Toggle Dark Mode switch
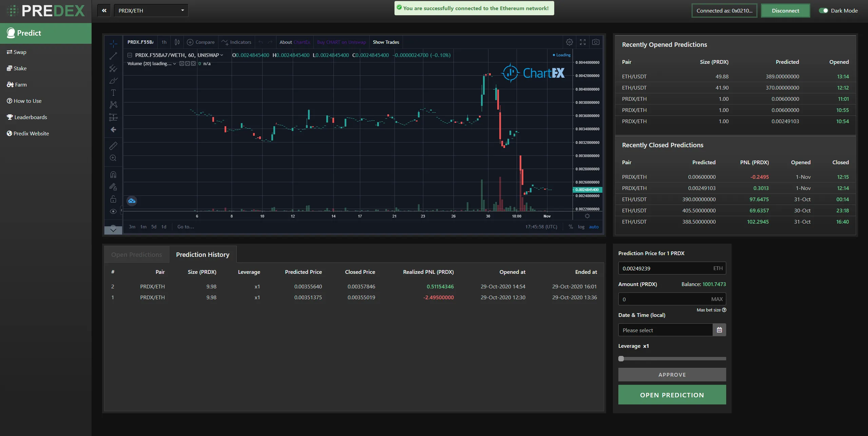868x436 pixels. pos(823,11)
